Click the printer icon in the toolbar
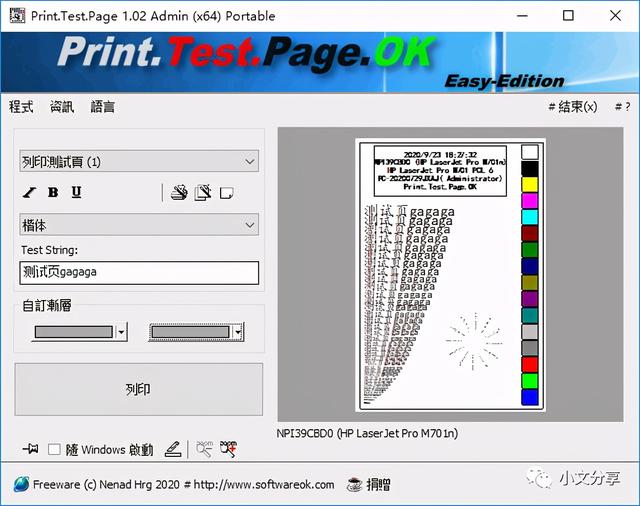 coord(179,192)
